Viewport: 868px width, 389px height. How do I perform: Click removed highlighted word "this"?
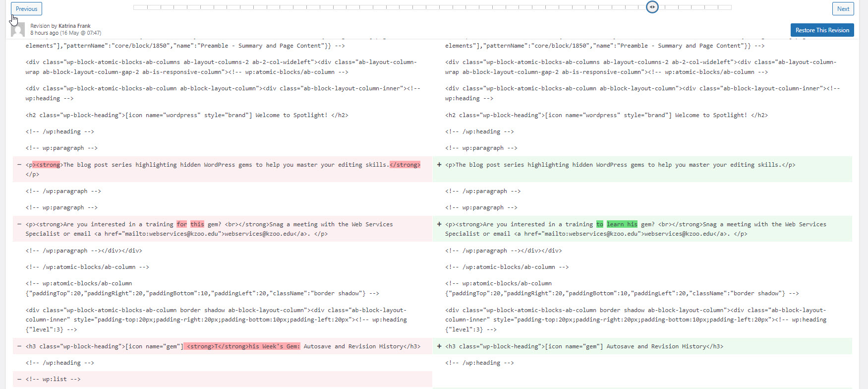(197, 224)
